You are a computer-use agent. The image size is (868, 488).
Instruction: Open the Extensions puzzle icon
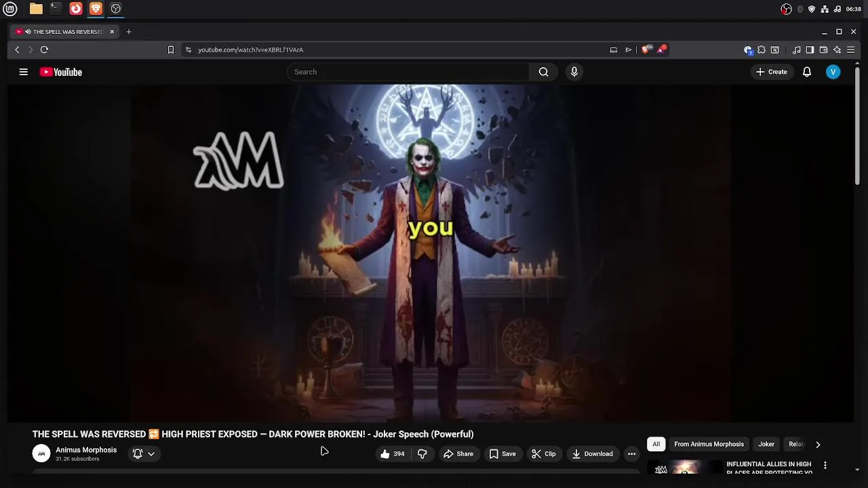pos(762,49)
